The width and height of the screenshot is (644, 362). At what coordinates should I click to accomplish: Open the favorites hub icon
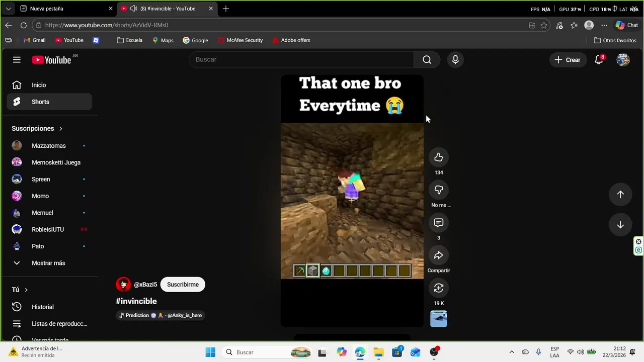pos(574,25)
